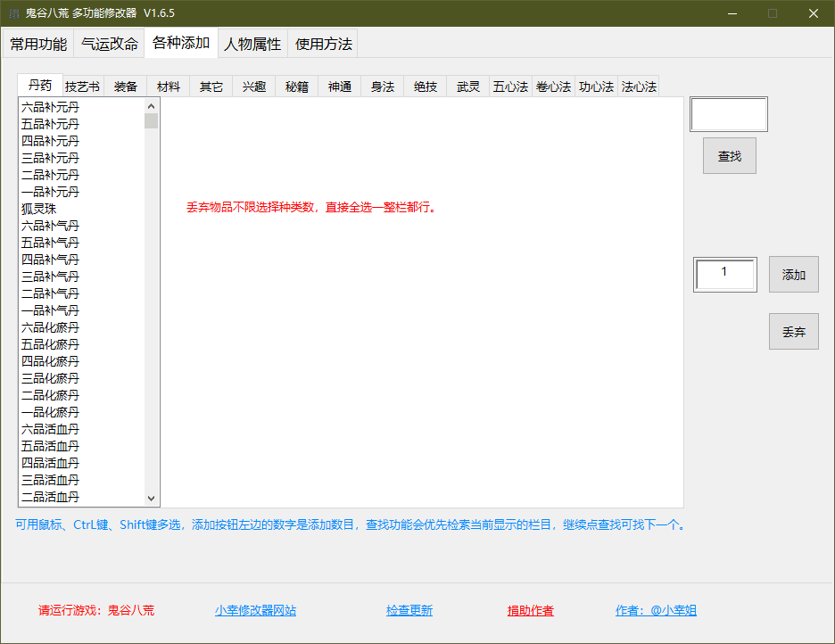Screen dimensions: 835x644
Task: Click the search text field near 查找
Action: (x=728, y=113)
